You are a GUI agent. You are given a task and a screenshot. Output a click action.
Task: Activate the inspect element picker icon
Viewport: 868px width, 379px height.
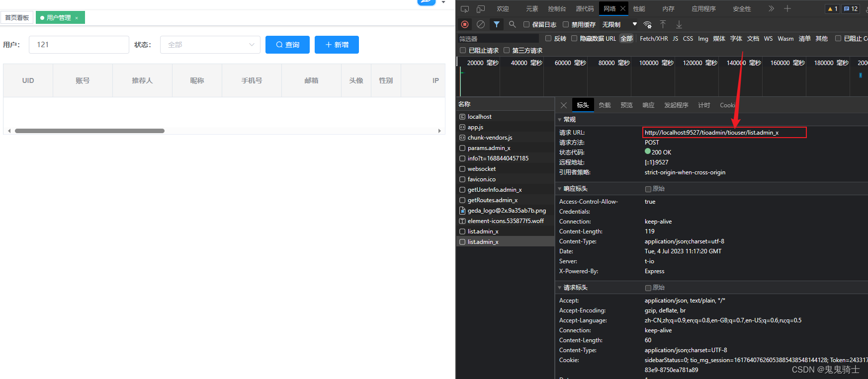tap(465, 9)
